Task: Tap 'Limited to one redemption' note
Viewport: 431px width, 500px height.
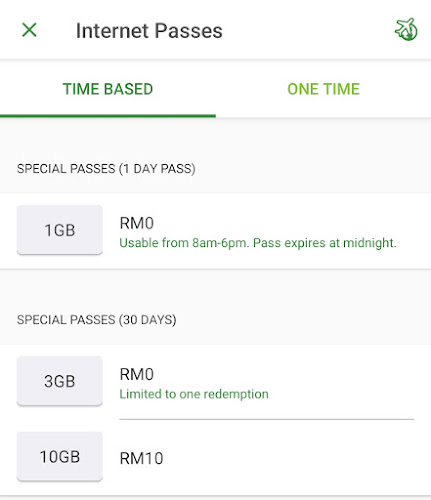Action: (x=194, y=394)
